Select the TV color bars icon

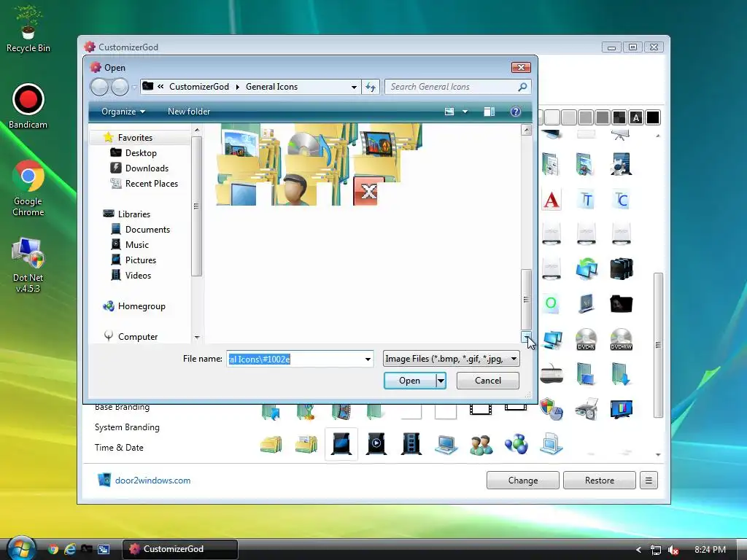coord(621,409)
